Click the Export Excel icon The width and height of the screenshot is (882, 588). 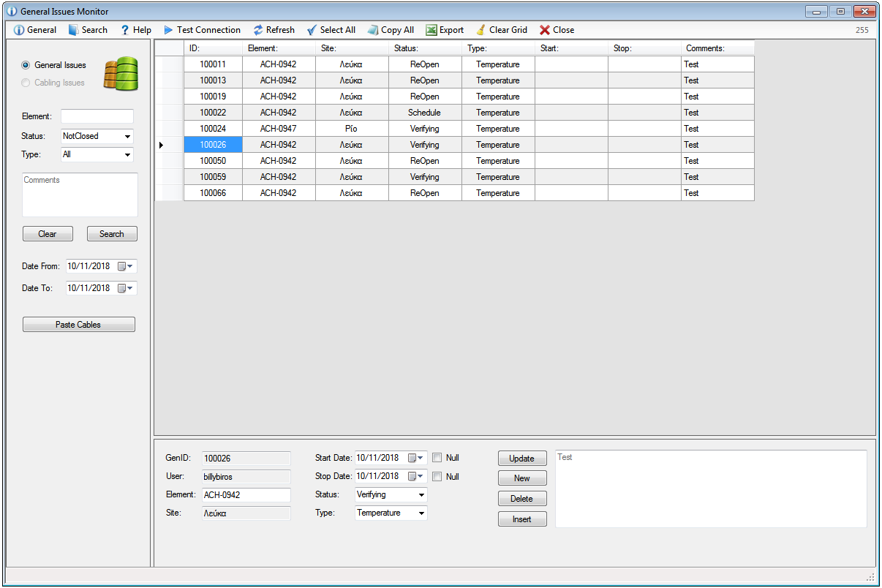[431, 30]
